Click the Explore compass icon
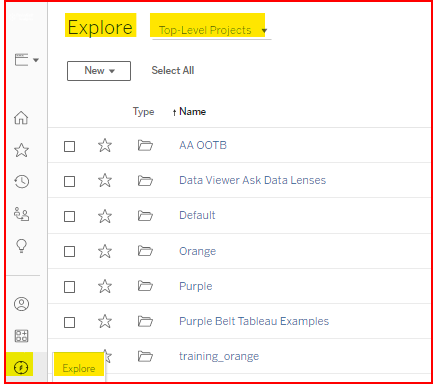This screenshot has height=384, width=433. (21, 367)
